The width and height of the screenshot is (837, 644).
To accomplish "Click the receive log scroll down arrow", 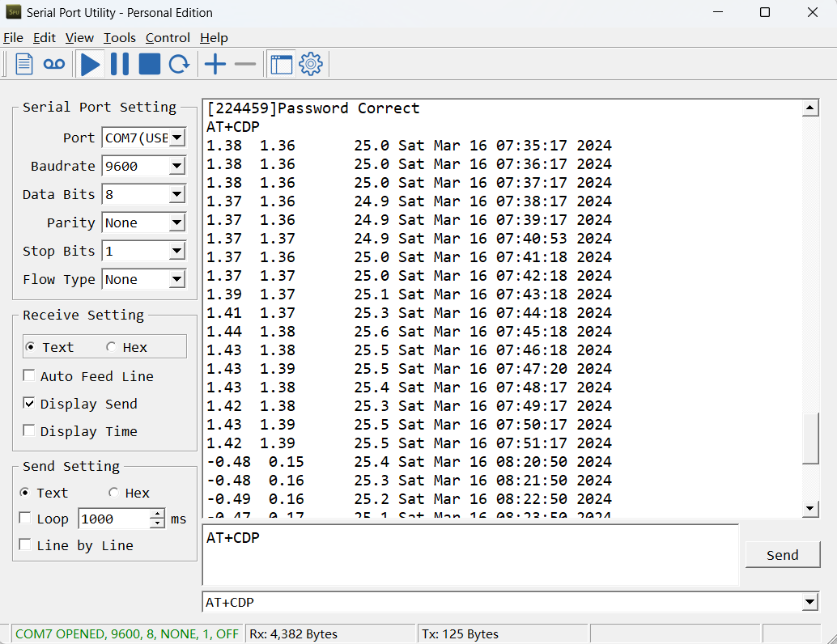I will pyautogui.click(x=810, y=508).
